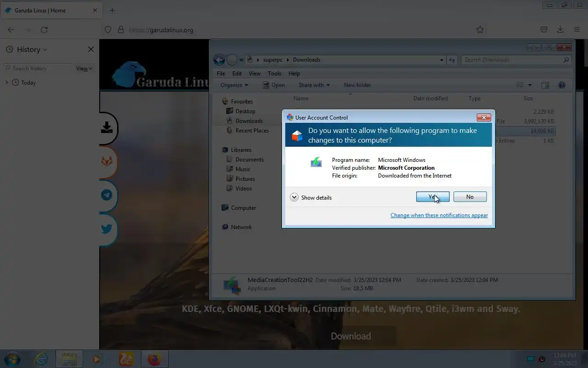Click the GitLab fox side icon
Image resolution: width=588 pixels, height=368 pixels.
coord(107,161)
